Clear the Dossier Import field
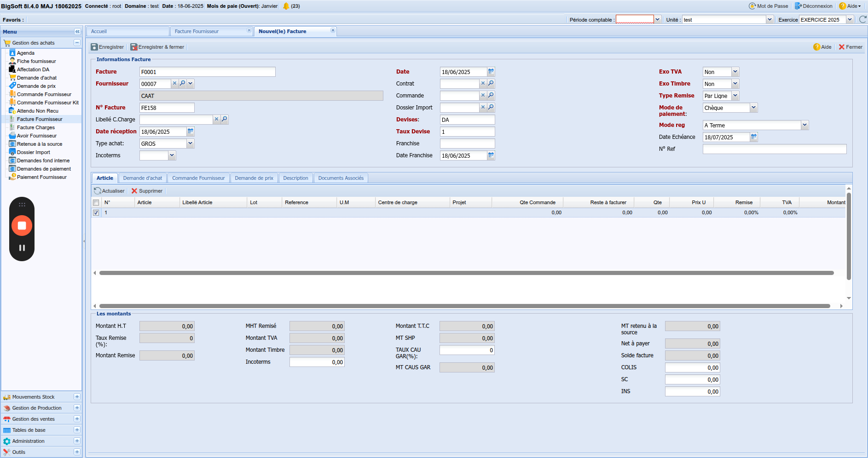Image resolution: width=868 pixels, height=458 pixels. click(x=483, y=107)
